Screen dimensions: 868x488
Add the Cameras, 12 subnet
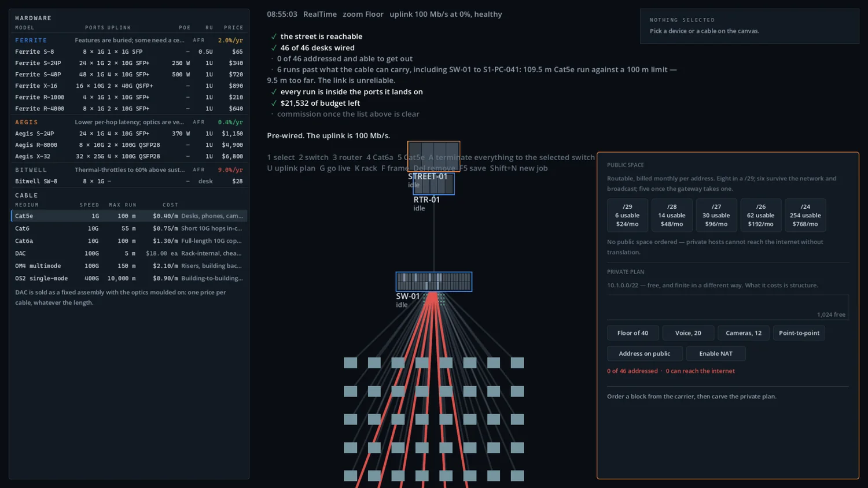click(744, 333)
